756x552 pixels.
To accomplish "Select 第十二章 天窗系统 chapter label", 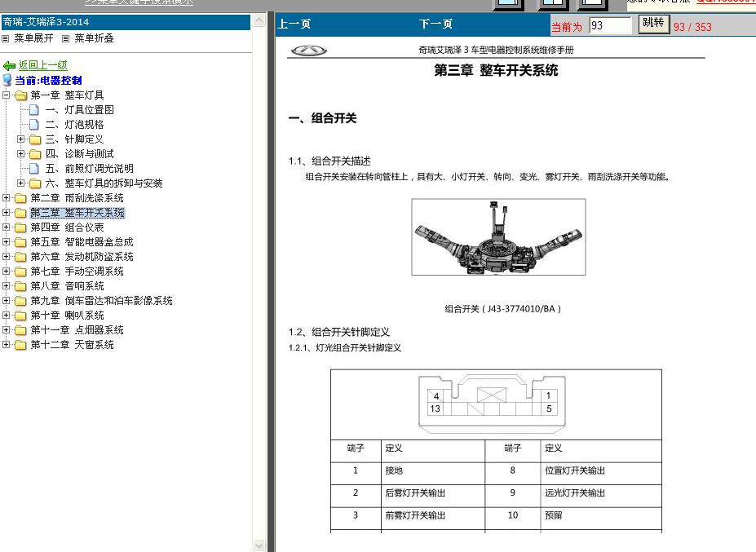I will coord(72,345).
